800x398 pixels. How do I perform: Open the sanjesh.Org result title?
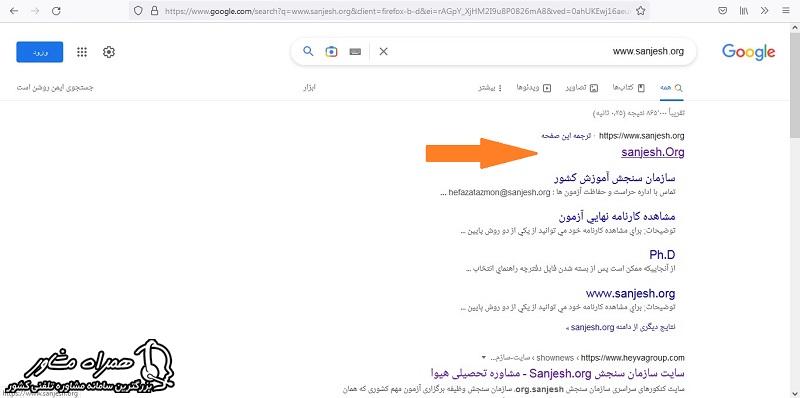click(x=653, y=152)
